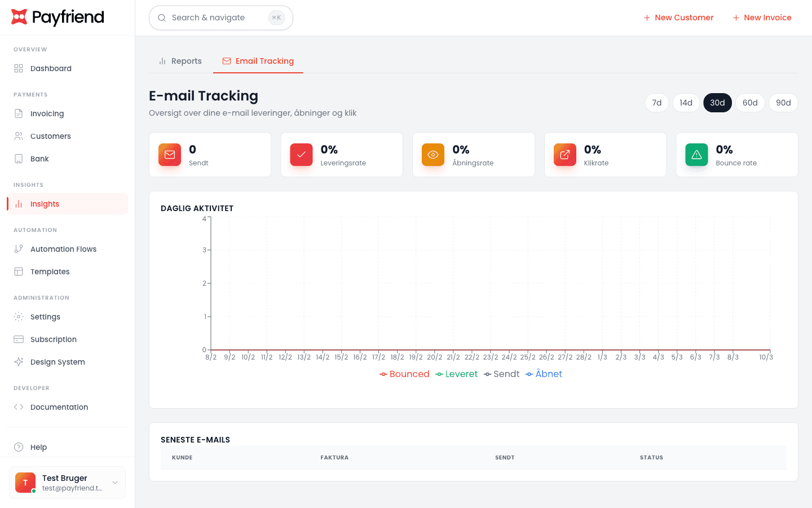Create a New Invoice
The image size is (812, 508).
(x=762, y=17)
